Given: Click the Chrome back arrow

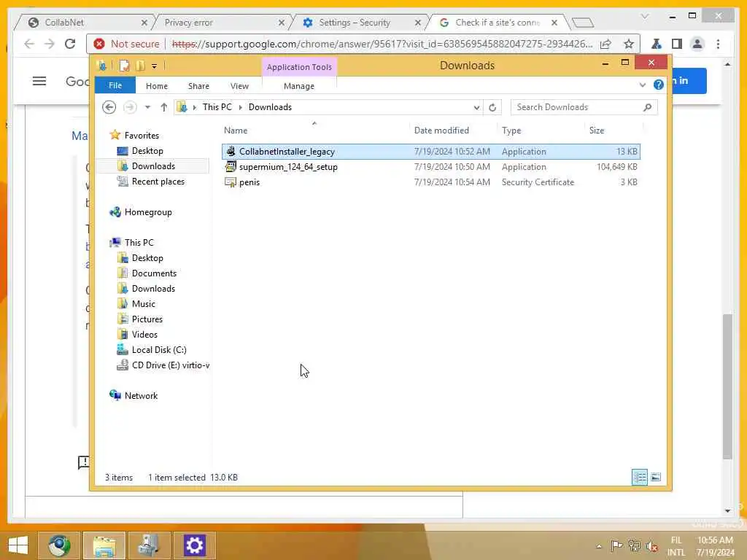Looking at the screenshot, I should coord(29,44).
